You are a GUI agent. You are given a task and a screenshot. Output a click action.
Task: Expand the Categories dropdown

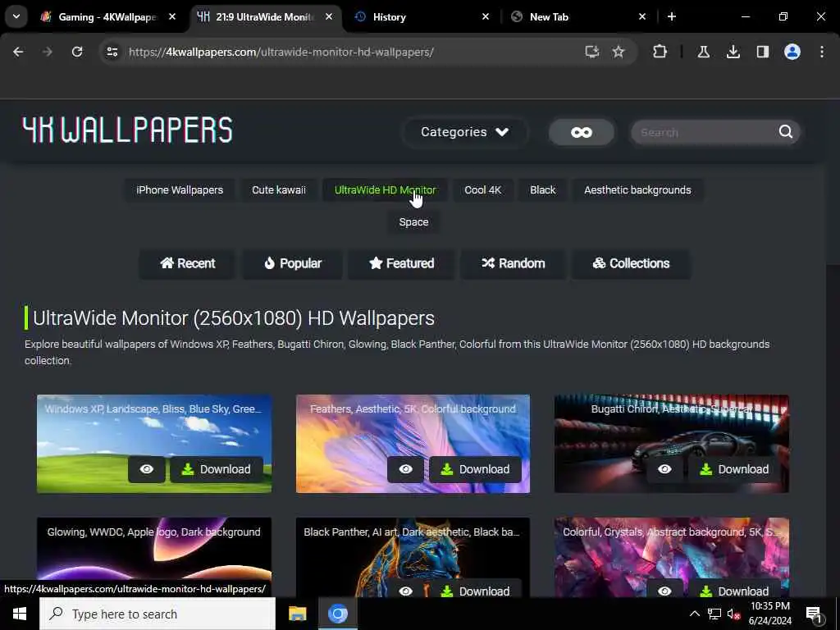coord(464,132)
